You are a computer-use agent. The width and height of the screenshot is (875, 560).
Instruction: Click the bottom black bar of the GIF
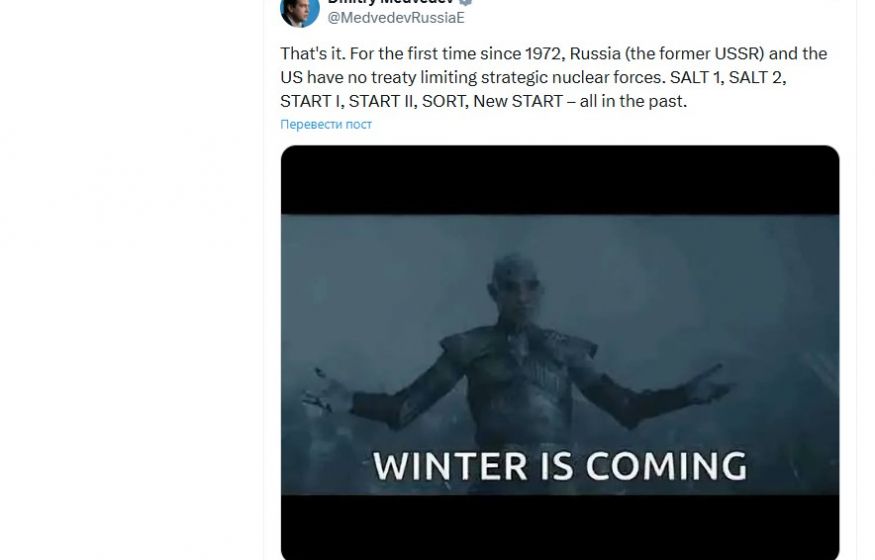560,527
